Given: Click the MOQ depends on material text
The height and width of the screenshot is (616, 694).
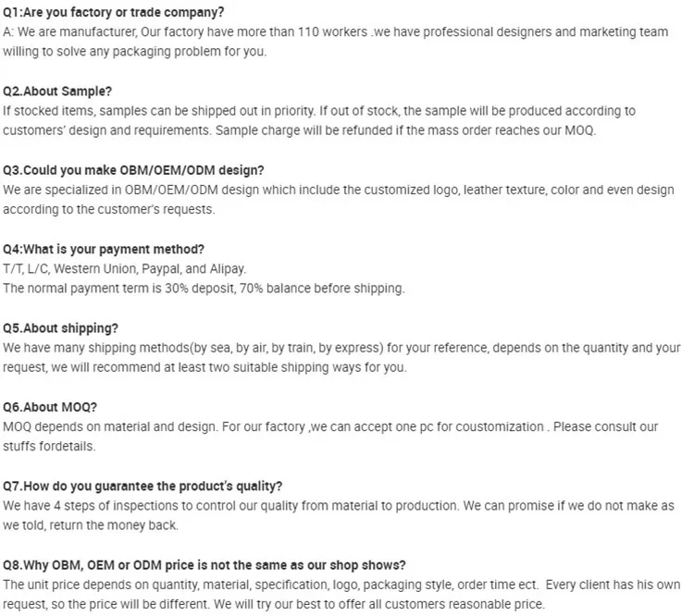Looking at the screenshot, I should click(110, 427).
